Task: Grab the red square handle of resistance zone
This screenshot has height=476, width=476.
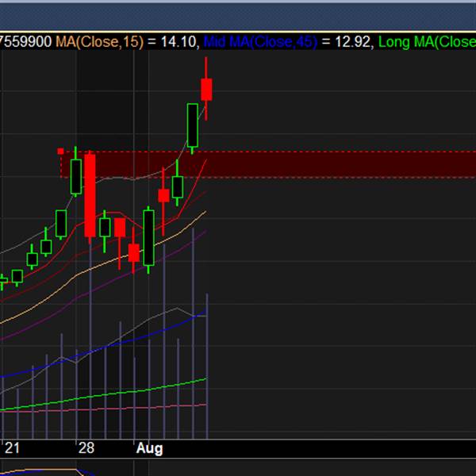Action: pos(61,152)
